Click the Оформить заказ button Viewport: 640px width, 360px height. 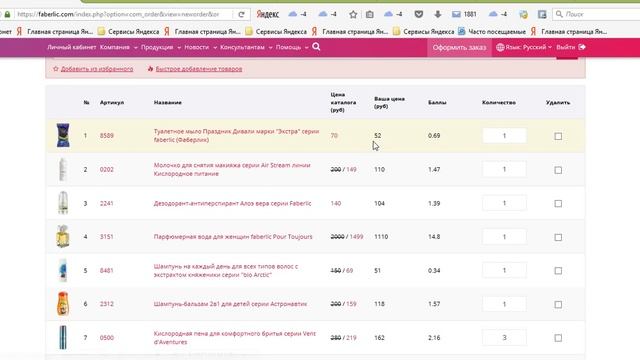pos(459,47)
